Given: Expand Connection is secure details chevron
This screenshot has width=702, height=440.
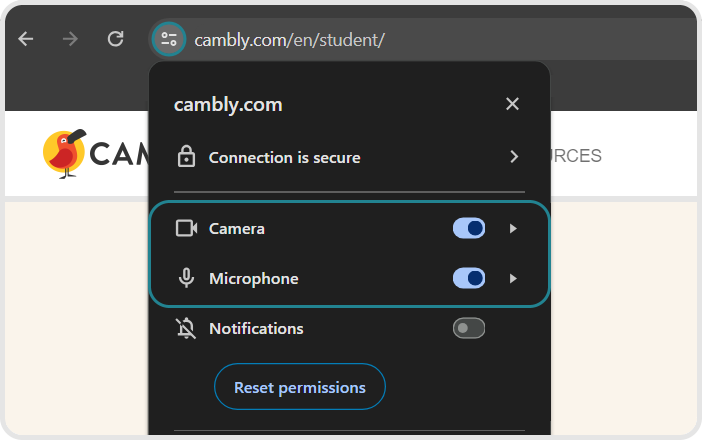Looking at the screenshot, I should pyautogui.click(x=514, y=157).
